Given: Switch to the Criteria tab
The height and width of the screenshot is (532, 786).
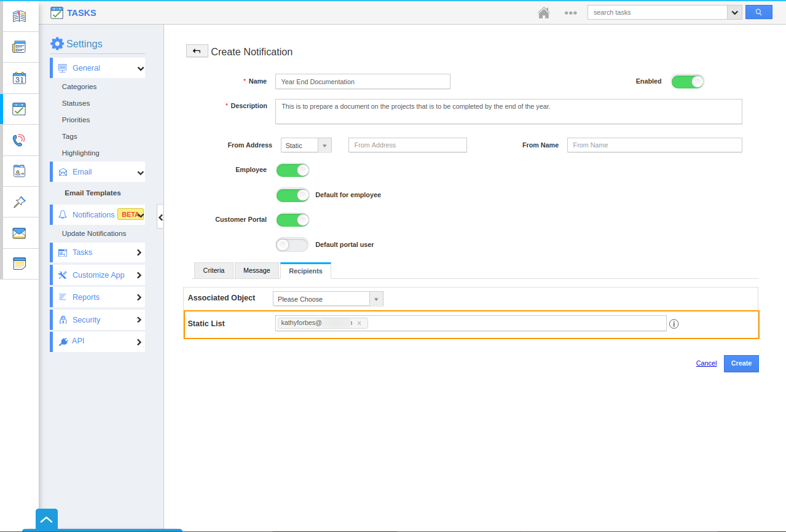Looking at the screenshot, I should [x=214, y=271].
